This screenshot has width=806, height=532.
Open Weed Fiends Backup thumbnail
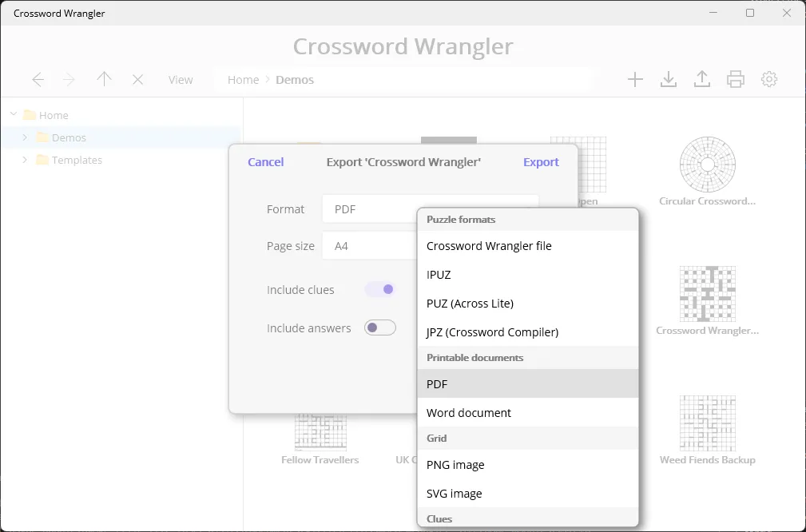pyautogui.click(x=707, y=423)
